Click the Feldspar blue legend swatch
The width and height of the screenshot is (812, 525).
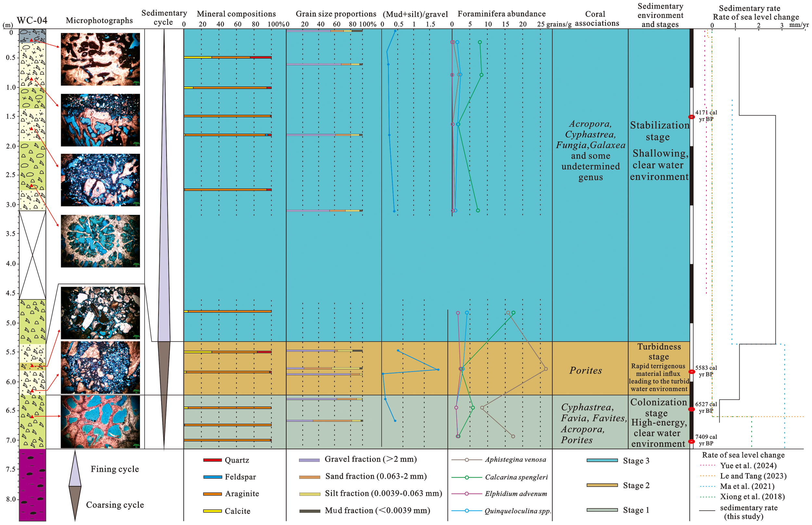tap(212, 477)
